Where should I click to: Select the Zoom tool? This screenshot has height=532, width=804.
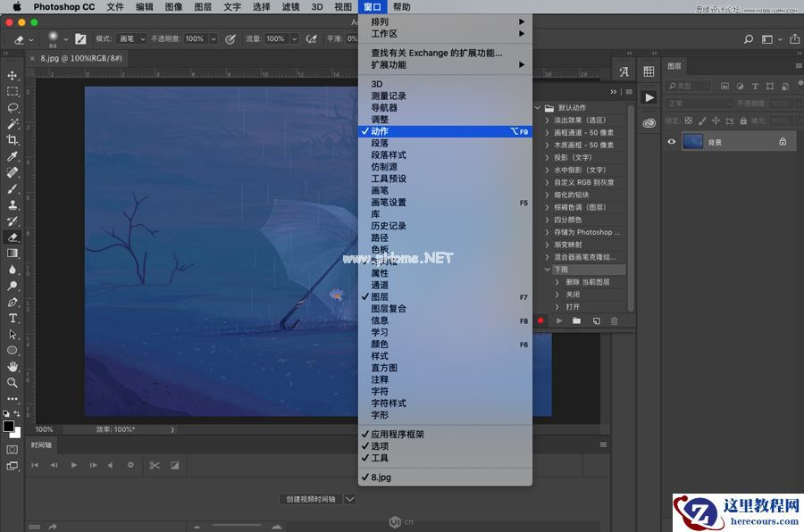tap(13, 383)
